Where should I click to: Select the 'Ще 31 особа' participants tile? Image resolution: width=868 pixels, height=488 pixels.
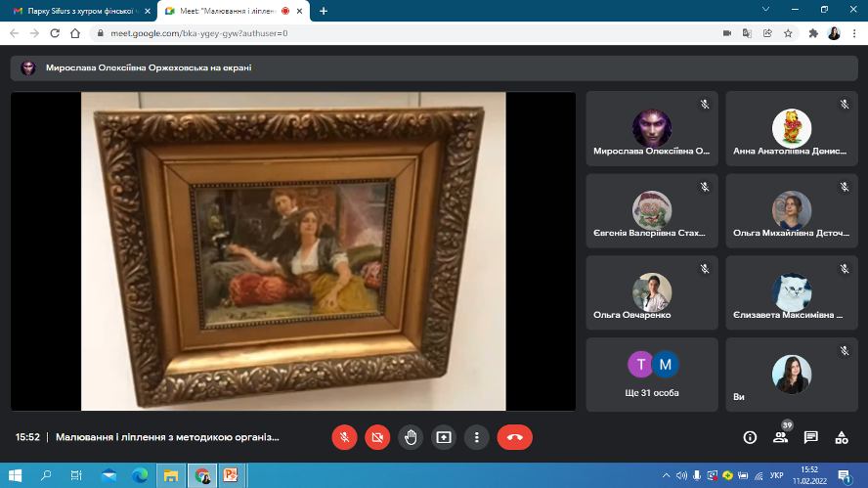652,375
